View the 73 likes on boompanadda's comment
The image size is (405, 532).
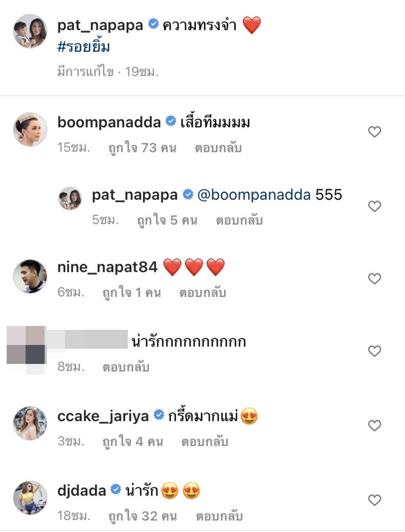pos(142,148)
